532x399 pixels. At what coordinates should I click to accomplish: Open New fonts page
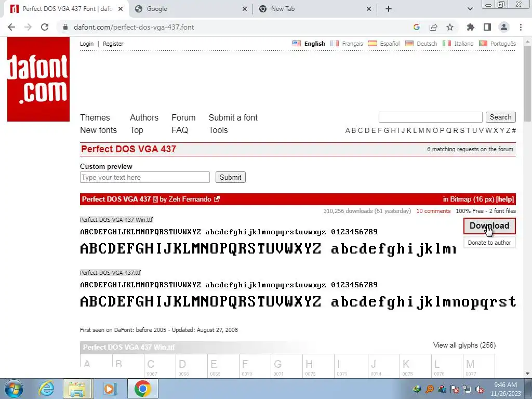(x=98, y=130)
